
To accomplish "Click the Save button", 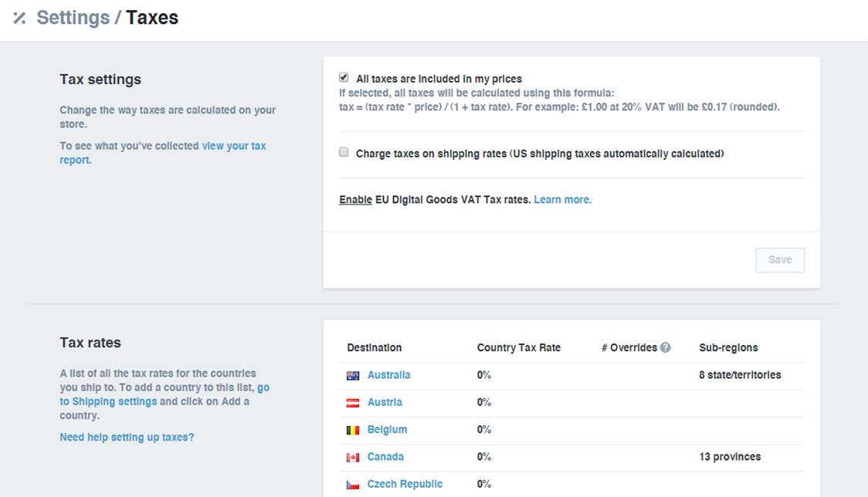I will pyautogui.click(x=779, y=259).
